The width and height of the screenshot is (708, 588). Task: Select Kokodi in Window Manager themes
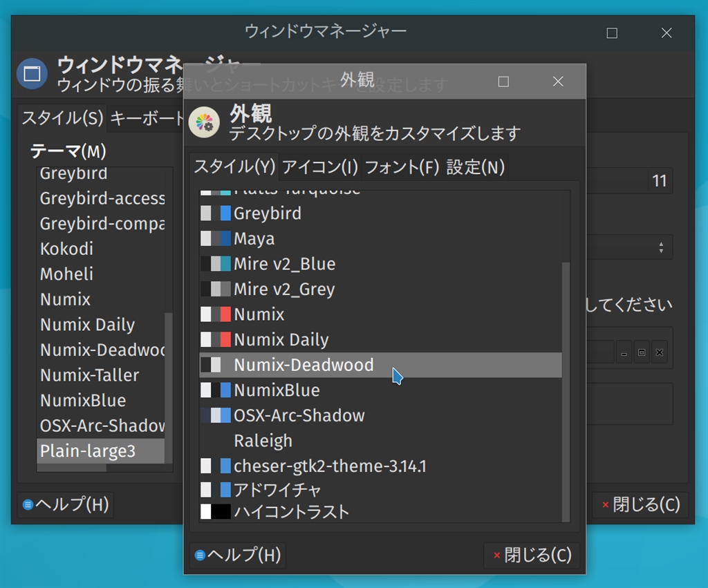pos(101,249)
